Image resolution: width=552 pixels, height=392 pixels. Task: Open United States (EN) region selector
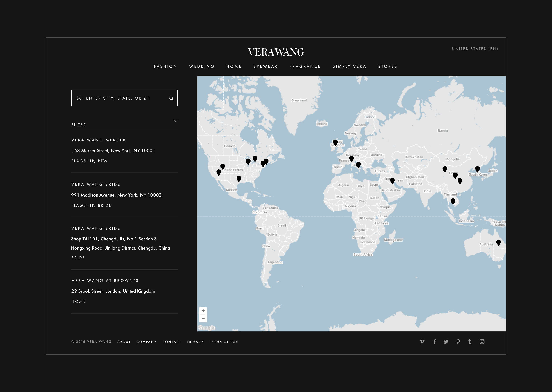[x=475, y=49]
